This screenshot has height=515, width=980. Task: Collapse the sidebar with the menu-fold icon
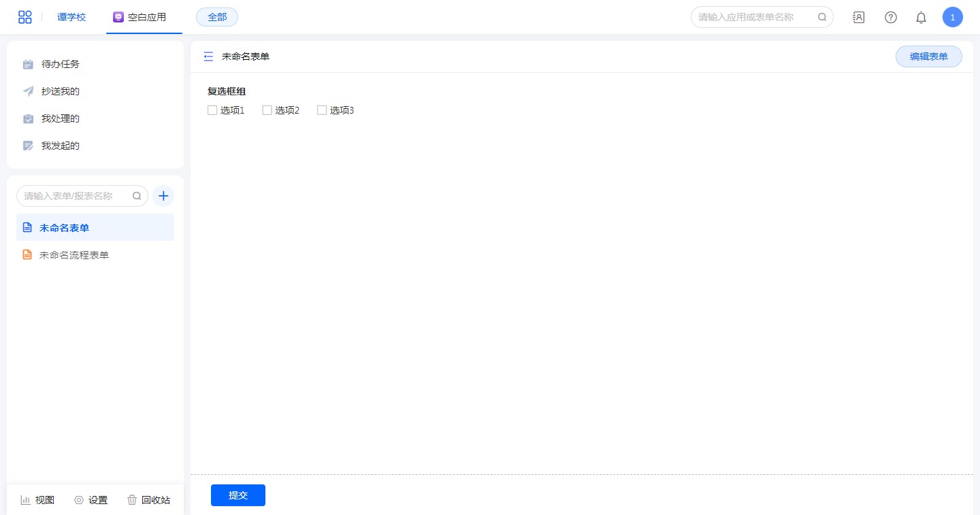208,56
